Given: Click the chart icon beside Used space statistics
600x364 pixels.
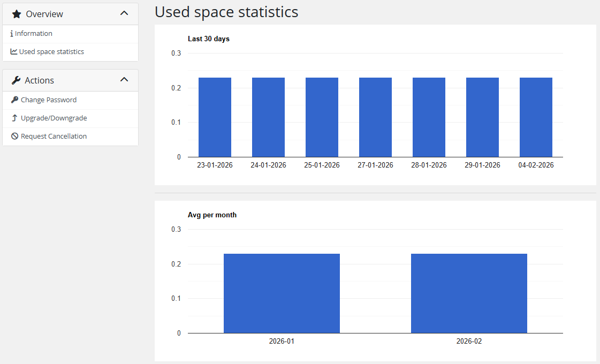Looking at the screenshot, I should [13, 51].
